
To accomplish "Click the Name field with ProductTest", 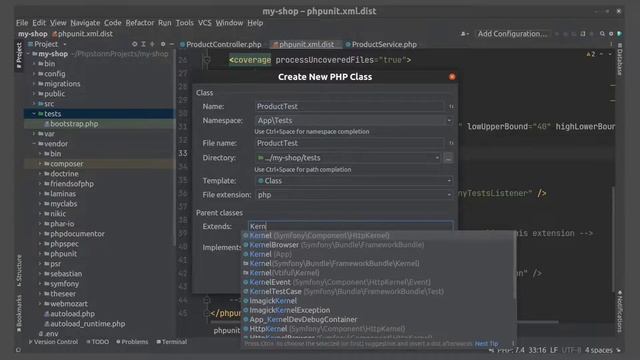I will pyautogui.click(x=349, y=107).
